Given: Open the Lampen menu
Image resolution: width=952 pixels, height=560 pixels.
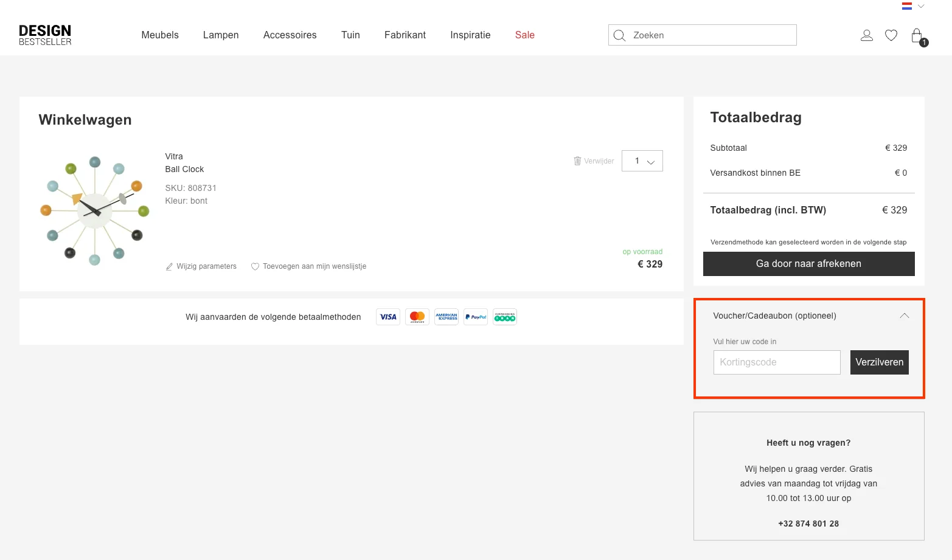Looking at the screenshot, I should (x=221, y=35).
